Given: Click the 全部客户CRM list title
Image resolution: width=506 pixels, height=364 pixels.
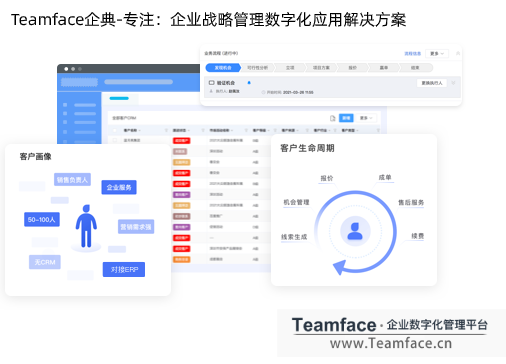Looking at the screenshot, I should point(124,118).
